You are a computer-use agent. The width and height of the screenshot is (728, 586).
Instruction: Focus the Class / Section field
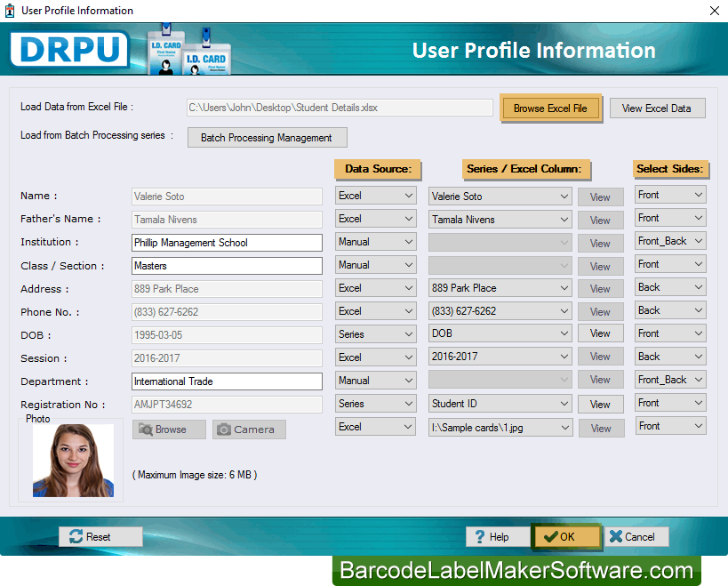click(x=227, y=266)
